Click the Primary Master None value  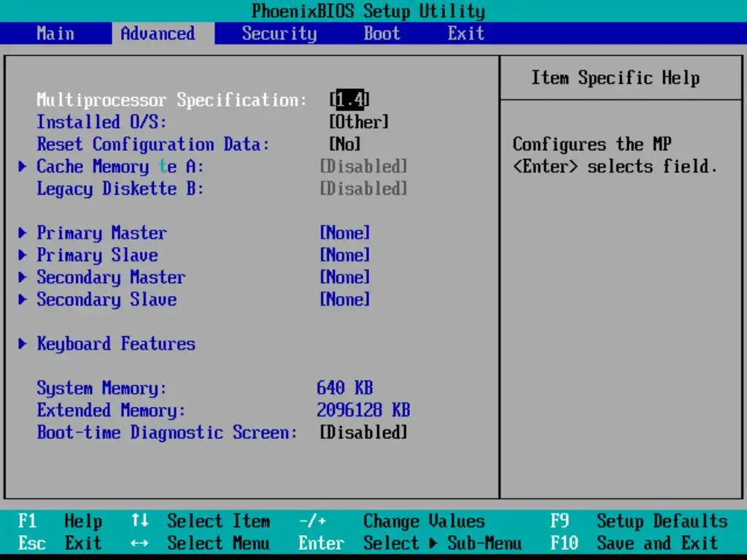tap(345, 233)
